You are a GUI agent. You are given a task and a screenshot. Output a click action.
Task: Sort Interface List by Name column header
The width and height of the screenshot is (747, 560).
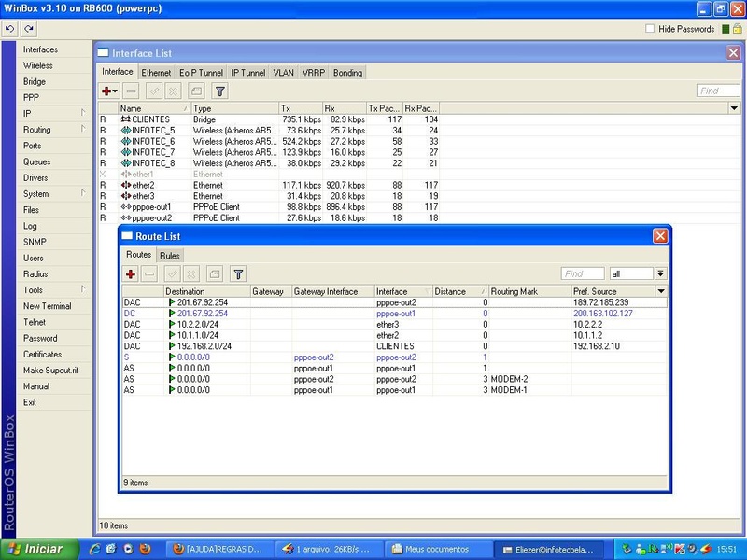[154, 108]
